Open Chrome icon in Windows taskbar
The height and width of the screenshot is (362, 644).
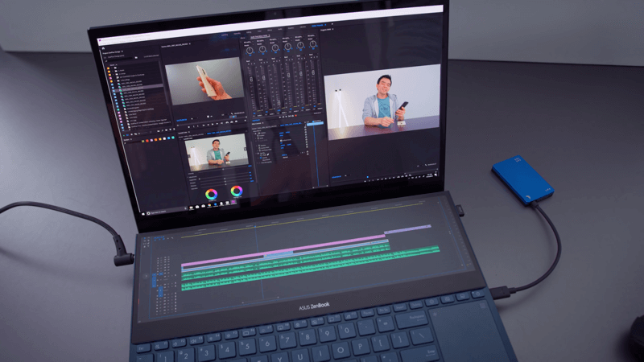pyautogui.click(x=209, y=206)
